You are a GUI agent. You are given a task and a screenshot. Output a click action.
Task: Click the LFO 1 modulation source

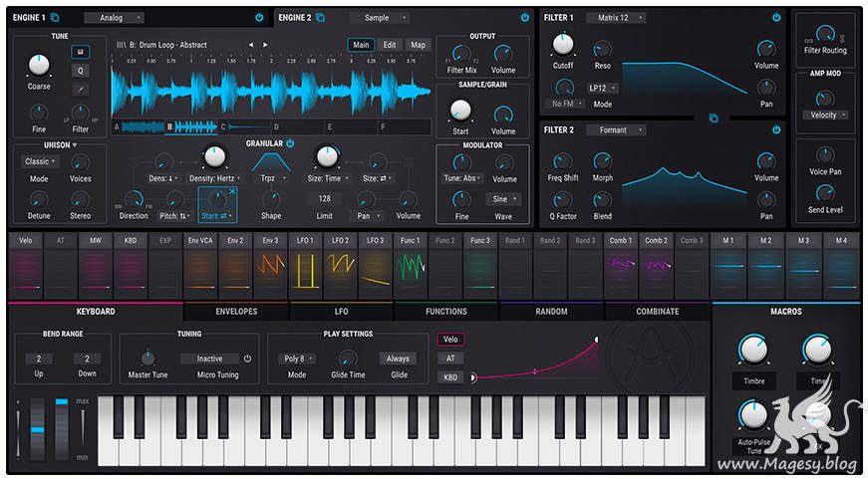[x=306, y=266]
